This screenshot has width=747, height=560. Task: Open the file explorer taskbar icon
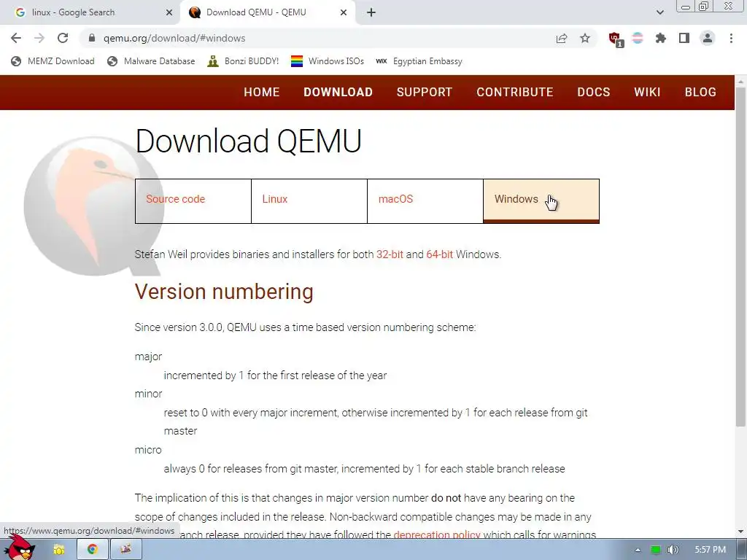pos(59,550)
